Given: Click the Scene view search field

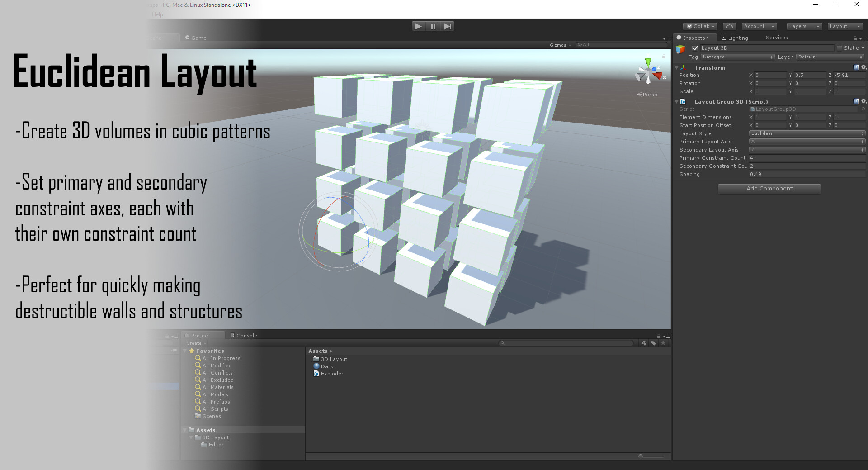Looking at the screenshot, I should (x=622, y=45).
